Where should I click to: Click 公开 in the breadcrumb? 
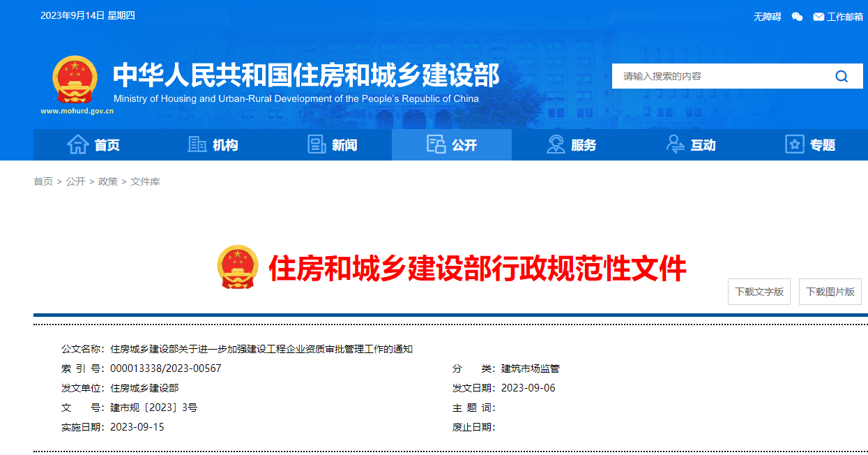(75, 181)
